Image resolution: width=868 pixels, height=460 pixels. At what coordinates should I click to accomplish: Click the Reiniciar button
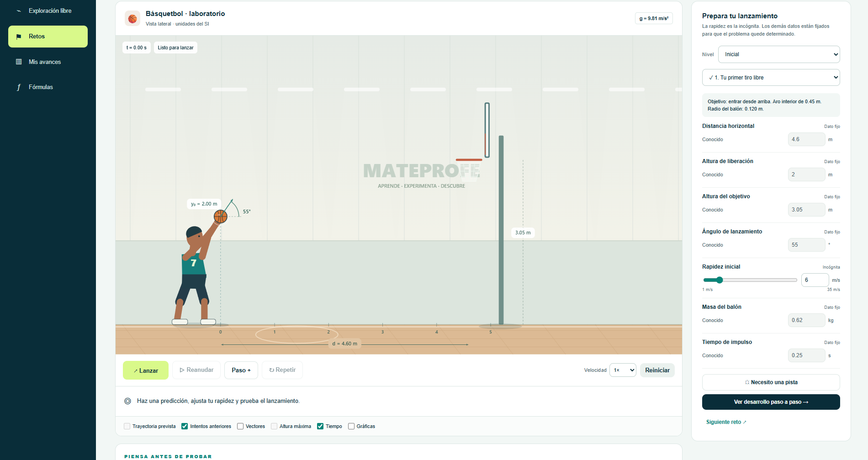tap(657, 370)
